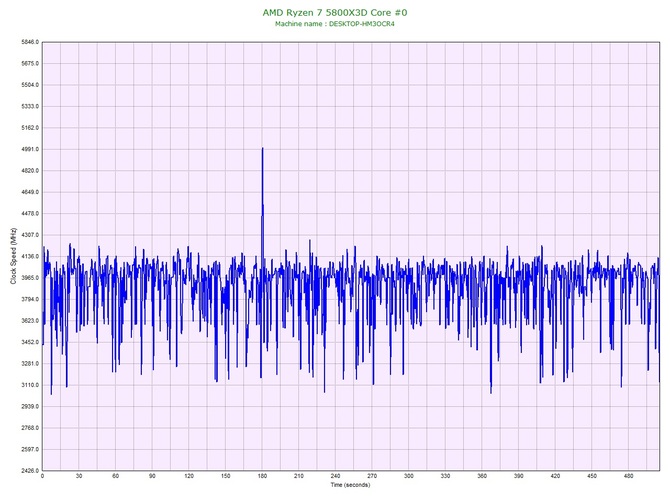Click the 2426.0 y-axis value
The width and height of the screenshot is (670, 502).
[x=30, y=471]
